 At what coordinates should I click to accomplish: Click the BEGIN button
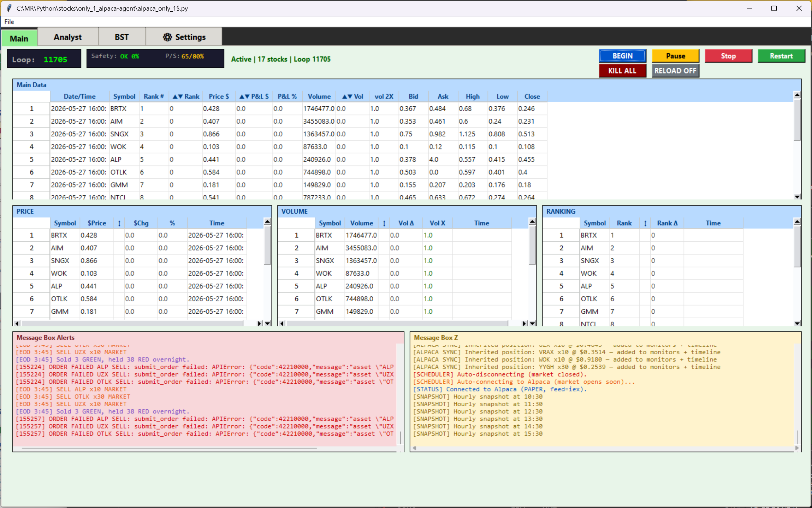click(x=622, y=56)
